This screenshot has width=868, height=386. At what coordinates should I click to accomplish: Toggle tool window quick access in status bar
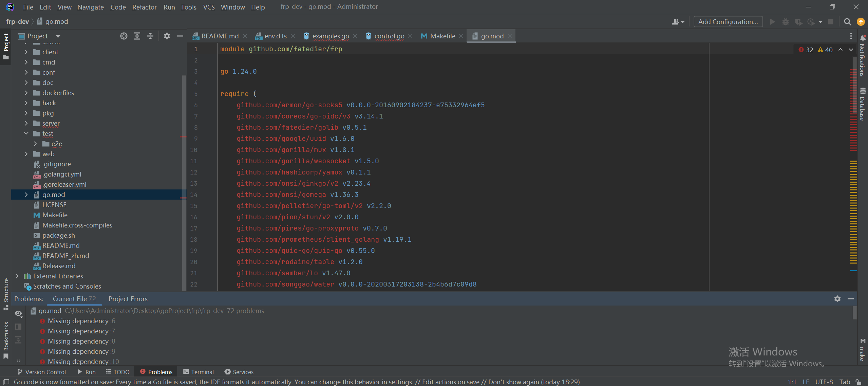[x=6, y=382]
